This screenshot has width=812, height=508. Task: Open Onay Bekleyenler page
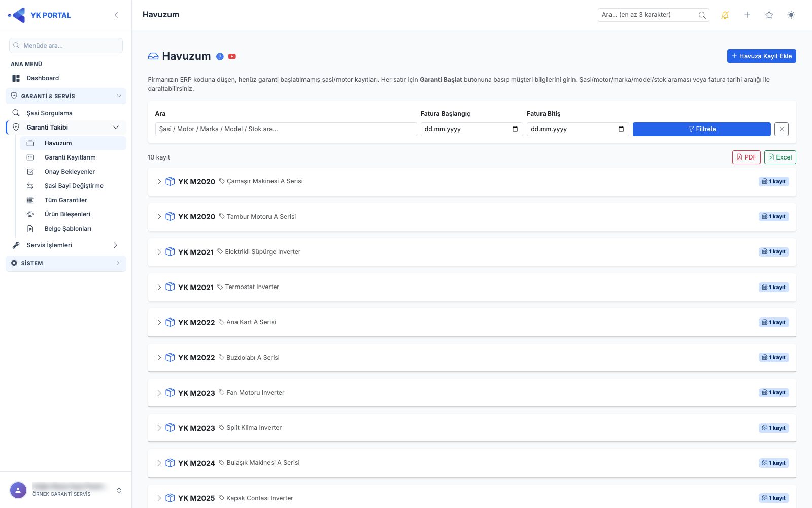point(73,172)
